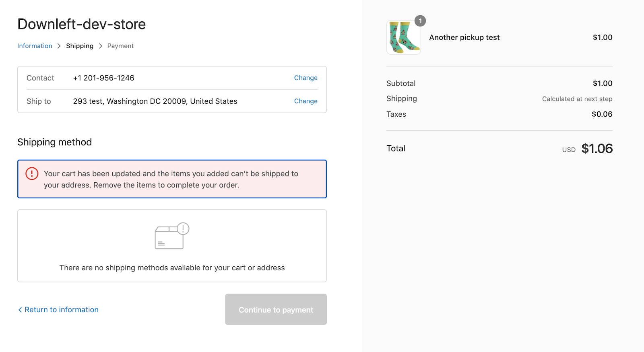Image resolution: width=644 pixels, height=352 pixels.
Task: Click the quantity badge on the product image
Action: point(420,21)
